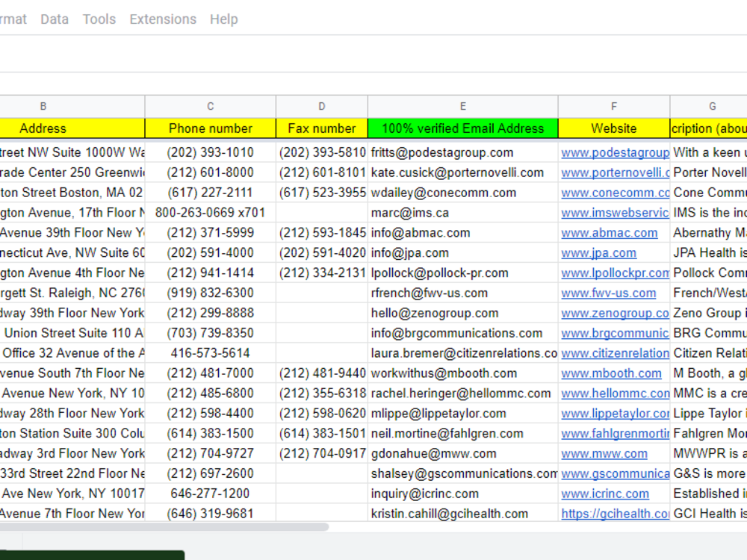This screenshot has width=747, height=560.
Task: Open www.fahlgrenmortin link
Action: (x=615, y=433)
